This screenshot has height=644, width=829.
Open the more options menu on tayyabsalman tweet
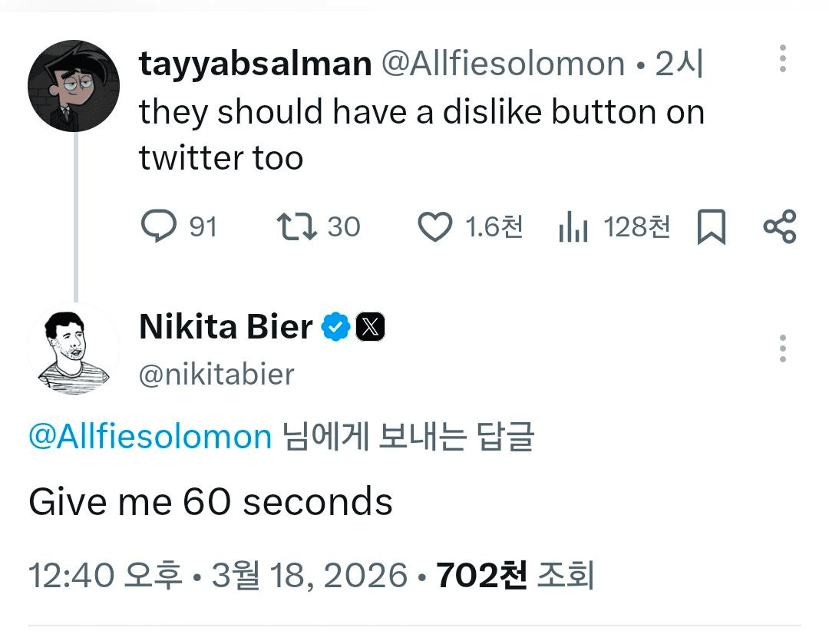782,59
